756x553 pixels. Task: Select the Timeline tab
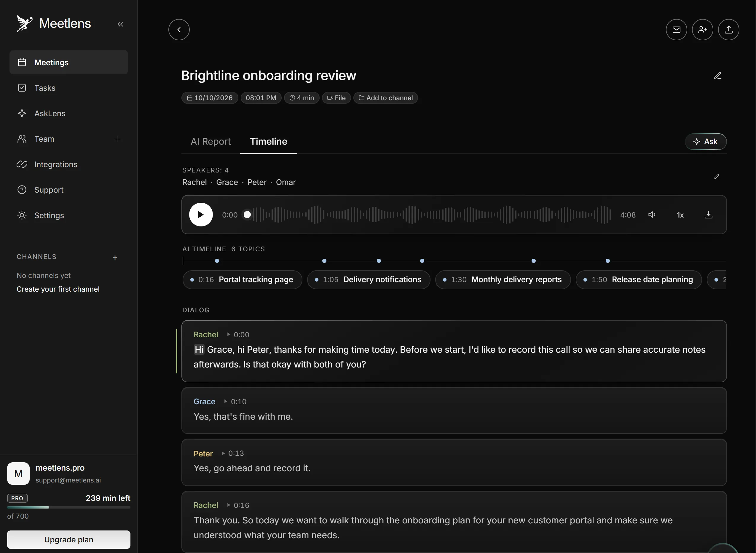pos(269,142)
